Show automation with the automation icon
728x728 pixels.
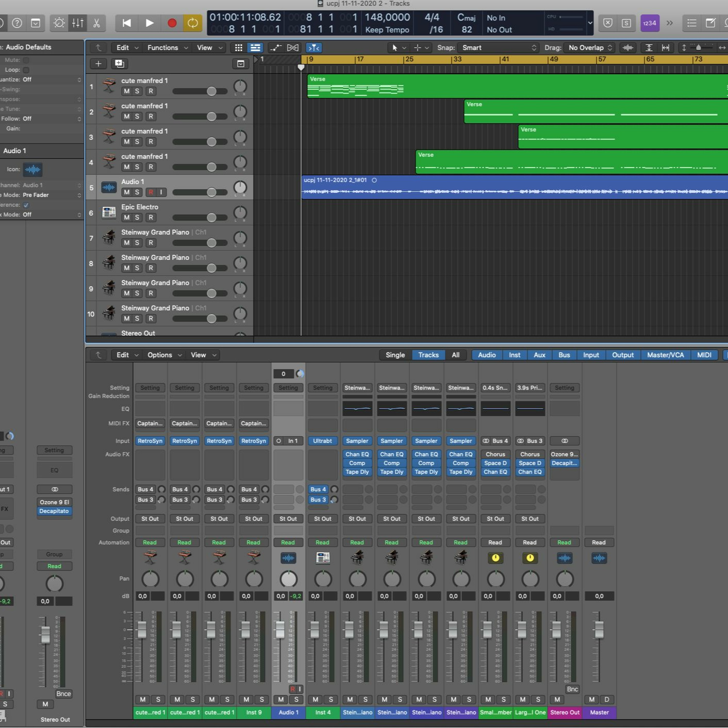276,48
